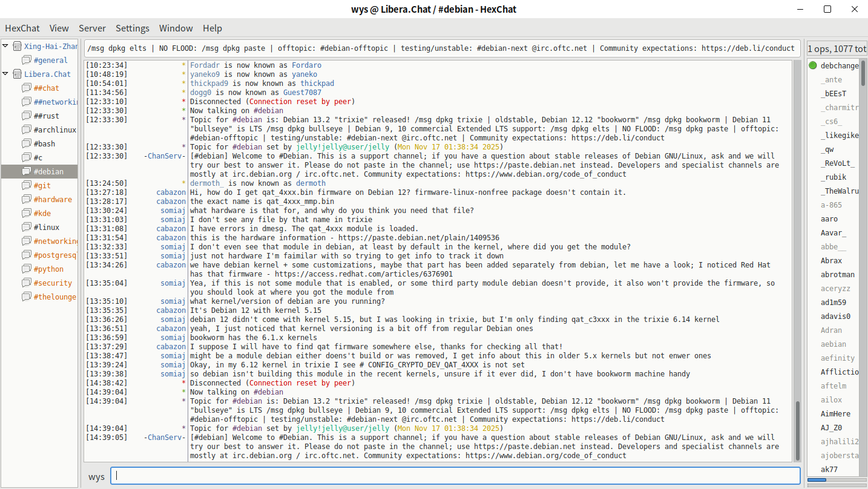This screenshot has height=489, width=868.
Task: Collapse the Xing-Hai-Zhan server tree
Action: [6, 47]
